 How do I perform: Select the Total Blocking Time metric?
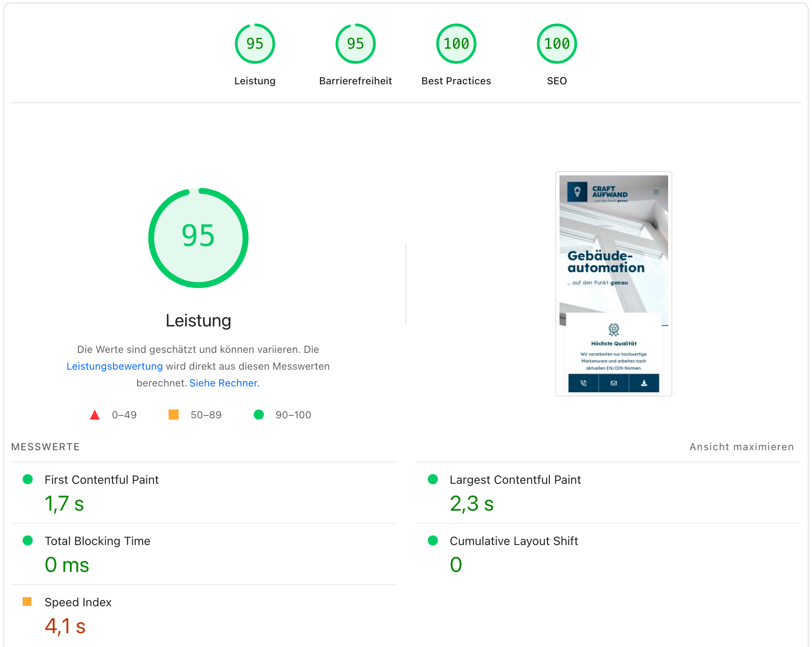click(x=97, y=541)
